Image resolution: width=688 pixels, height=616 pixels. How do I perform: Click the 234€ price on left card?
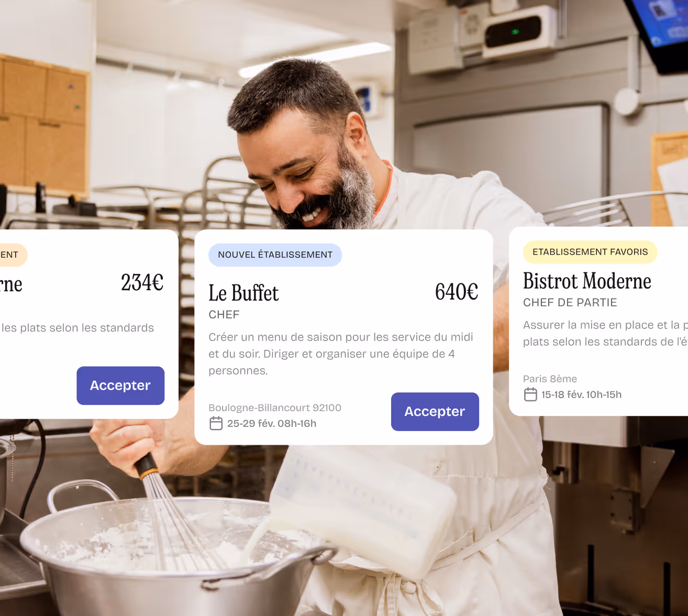[142, 282]
